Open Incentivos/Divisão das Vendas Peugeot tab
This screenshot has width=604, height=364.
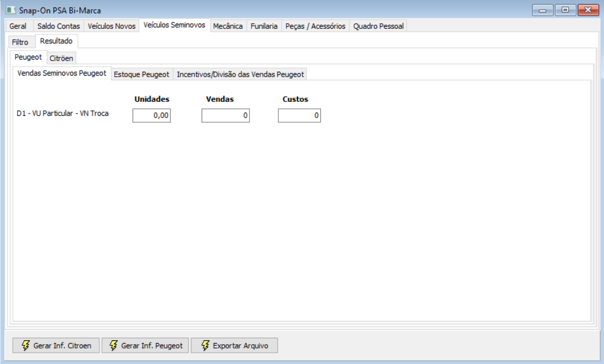pos(240,75)
